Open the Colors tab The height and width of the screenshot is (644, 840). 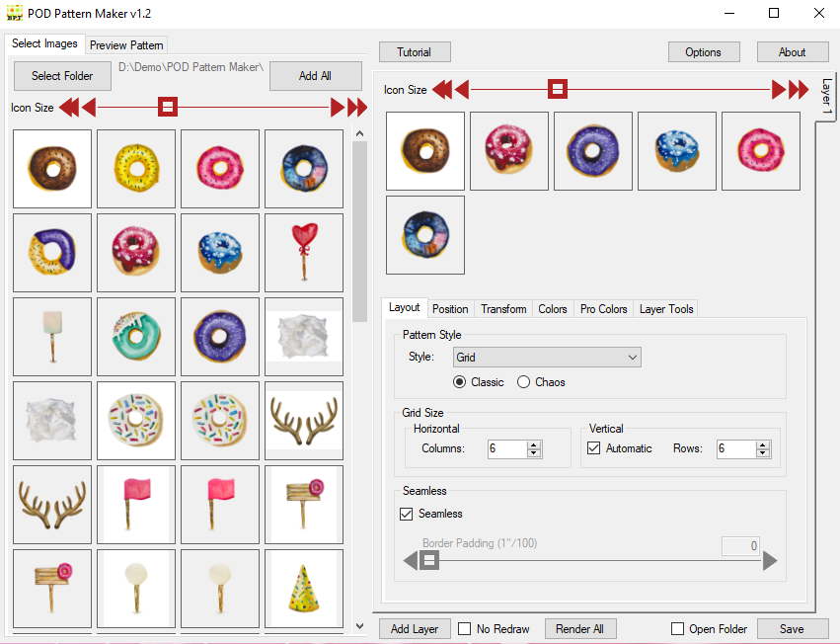[553, 309]
